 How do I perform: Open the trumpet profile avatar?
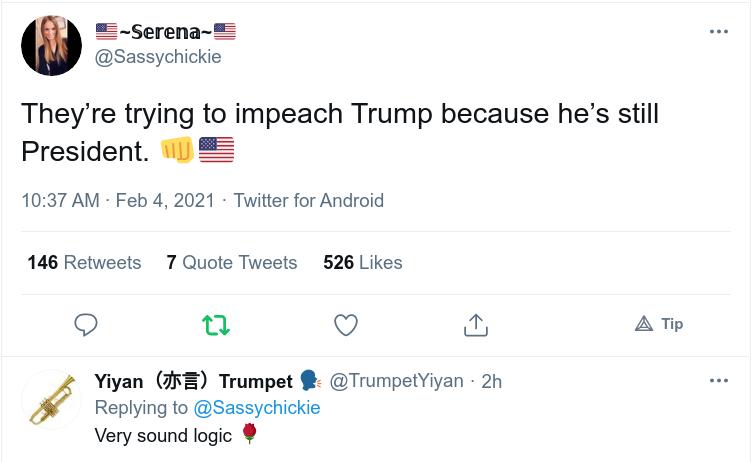pyautogui.click(x=52, y=399)
